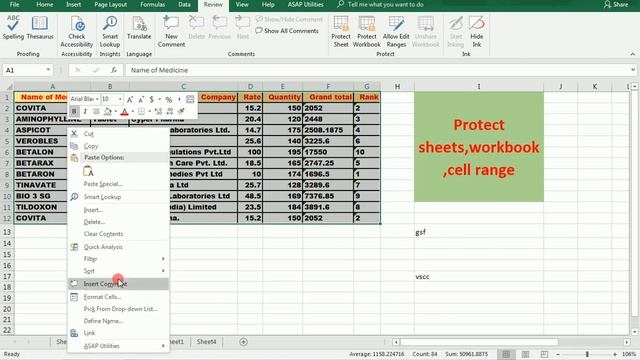The height and width of the screenshot is (360, 640).
Task: Switch to Normal view in status bar
Action: coord(506,354)
